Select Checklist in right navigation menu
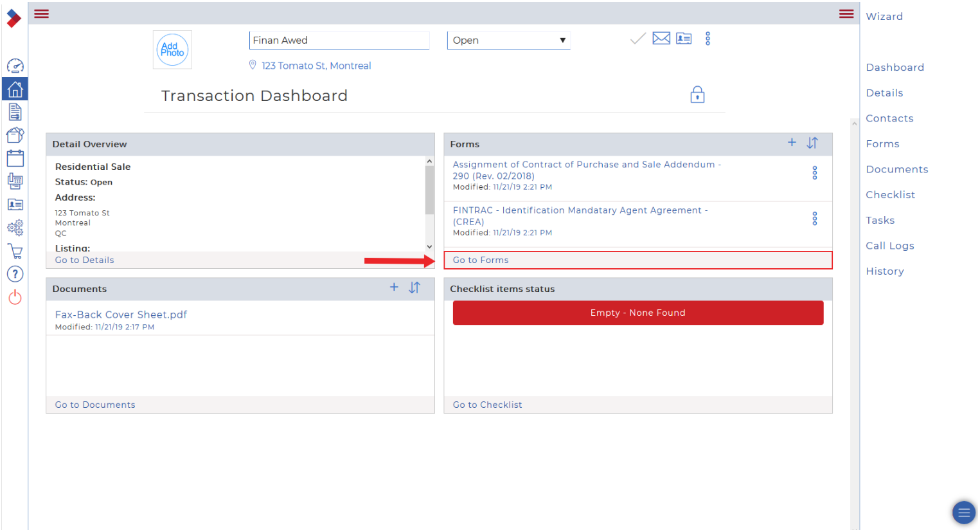This screenshot has width=980, height=530. click(890, 195)
